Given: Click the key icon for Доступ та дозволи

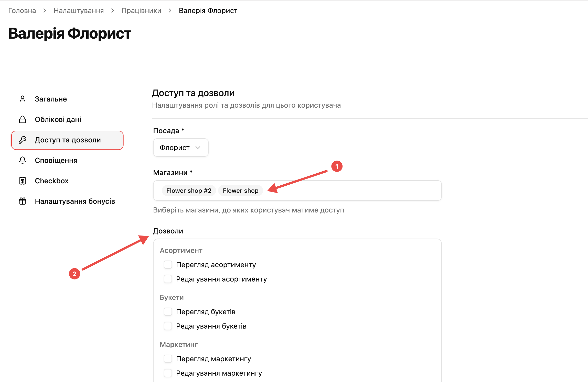Looking at the screenshot, I should click(23, 140).
